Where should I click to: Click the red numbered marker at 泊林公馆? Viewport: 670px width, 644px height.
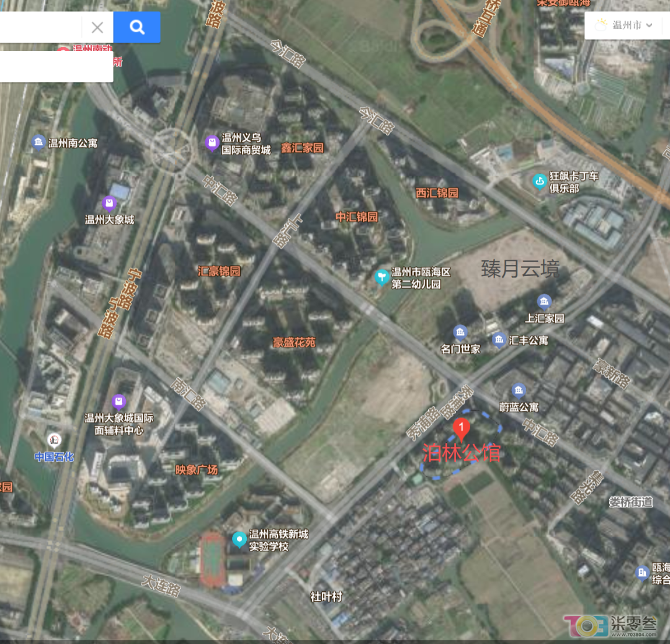click(x=461, y=429)
